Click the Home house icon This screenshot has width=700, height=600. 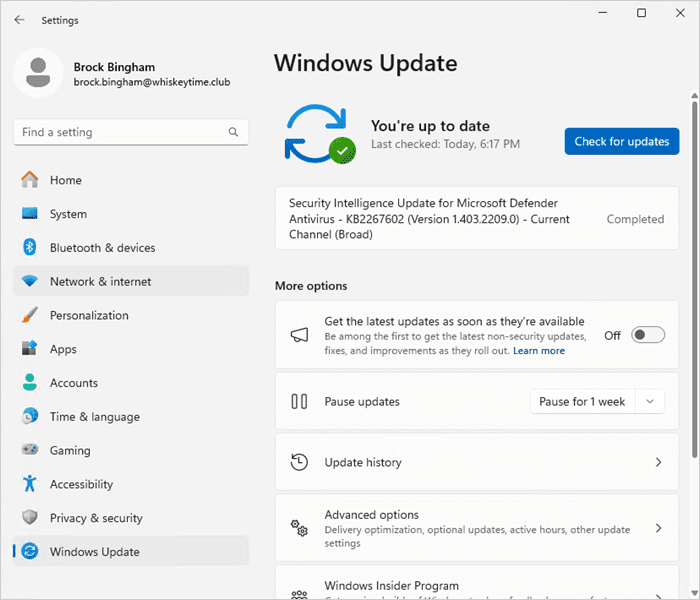tap(29, 180)
